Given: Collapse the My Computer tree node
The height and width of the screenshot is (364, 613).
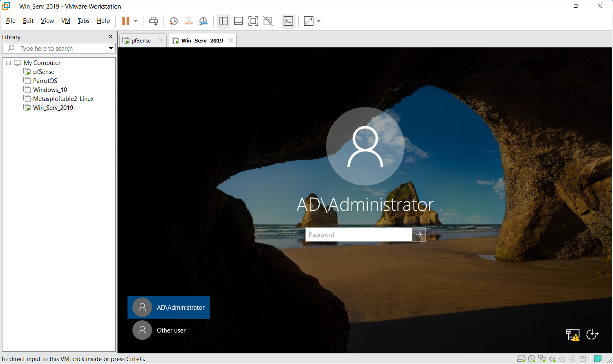Looking at the screenshot, I should 8,63.
